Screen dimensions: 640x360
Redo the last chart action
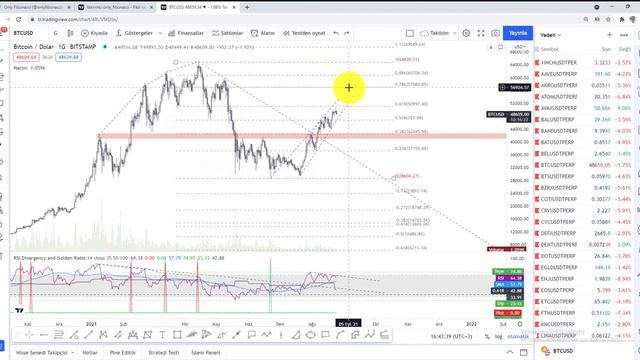point(347,33)
